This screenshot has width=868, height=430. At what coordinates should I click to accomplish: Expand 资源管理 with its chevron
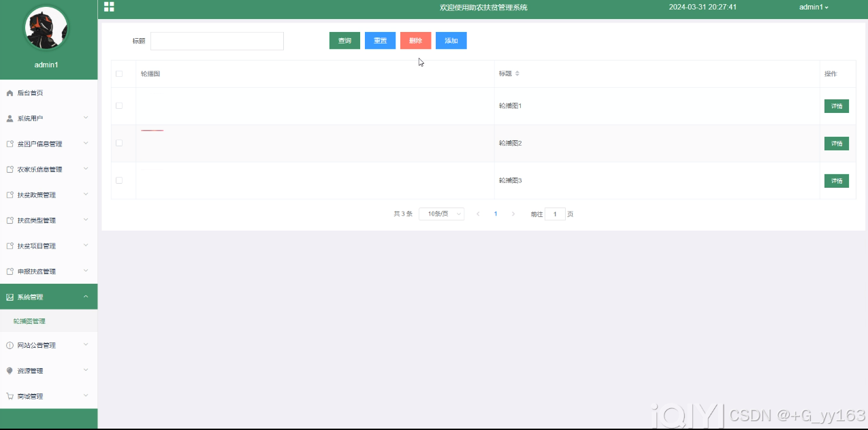point(86,370)
